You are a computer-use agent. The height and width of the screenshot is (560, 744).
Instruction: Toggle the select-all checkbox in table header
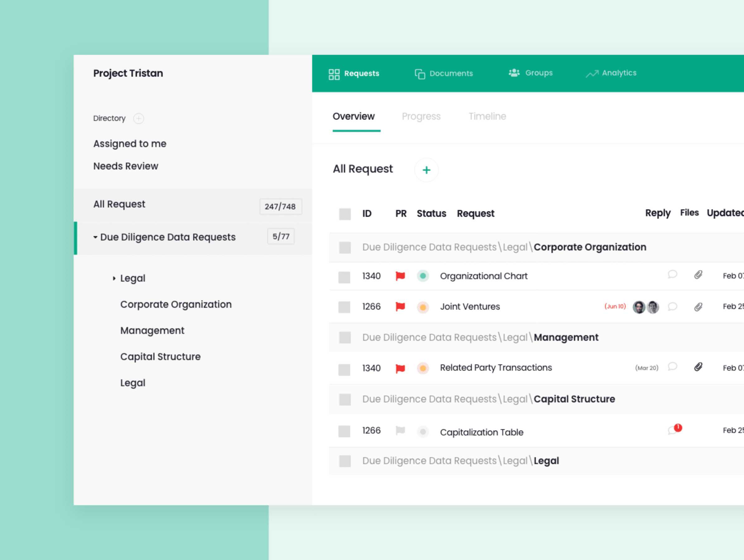(345, 214)
